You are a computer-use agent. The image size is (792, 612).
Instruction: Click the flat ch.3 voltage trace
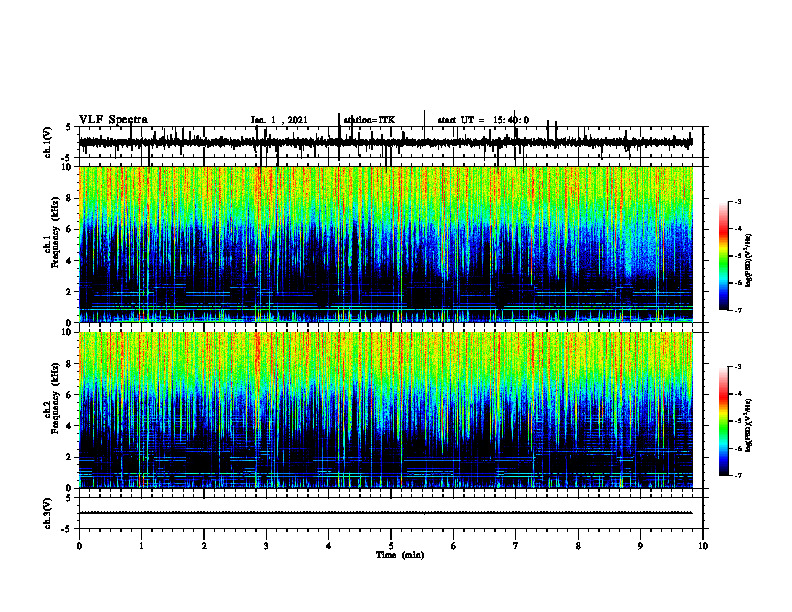[x=385, y=513]
